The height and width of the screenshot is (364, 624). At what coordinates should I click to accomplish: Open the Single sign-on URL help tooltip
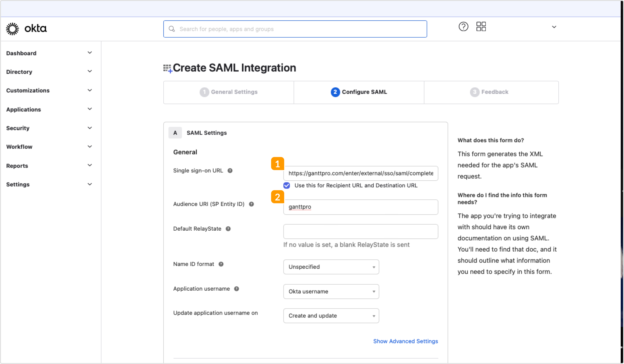pyautogui.click(x=230, y=170)
